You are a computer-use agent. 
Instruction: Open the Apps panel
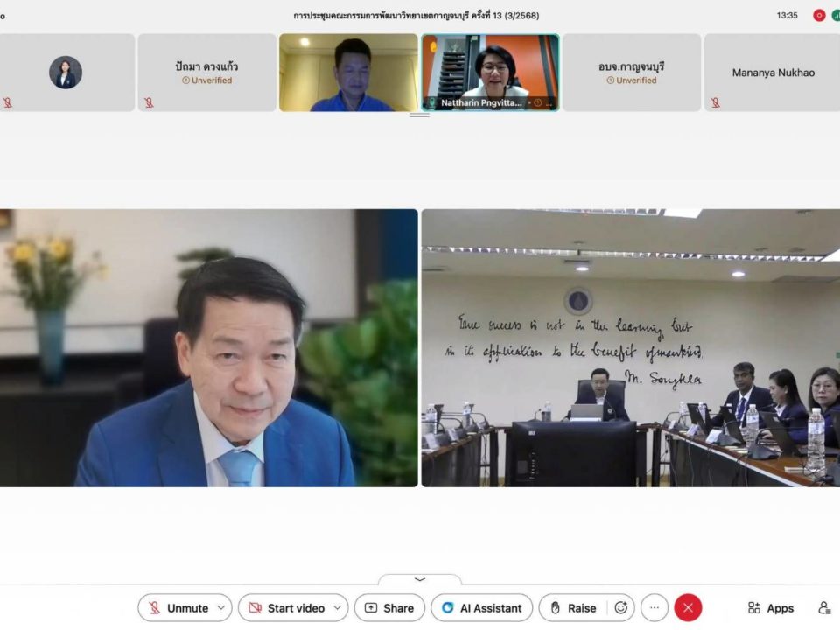click(x=770, y=607)
